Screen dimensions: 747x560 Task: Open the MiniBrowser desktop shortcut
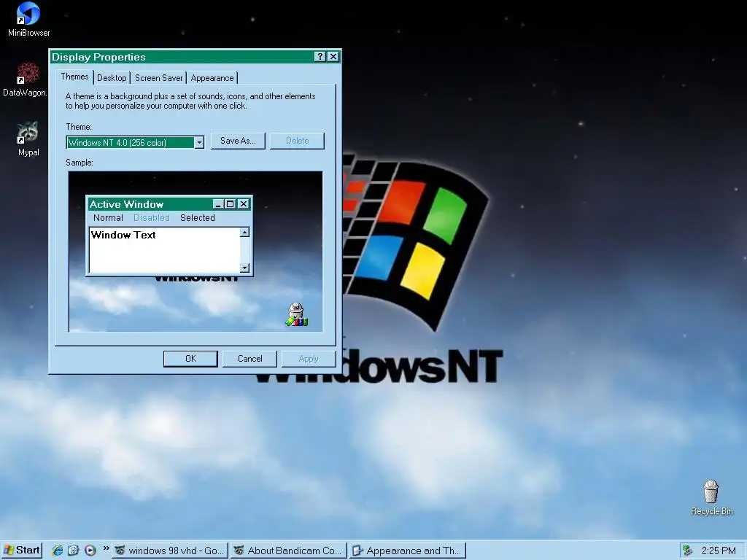click(x=28, y=19)
